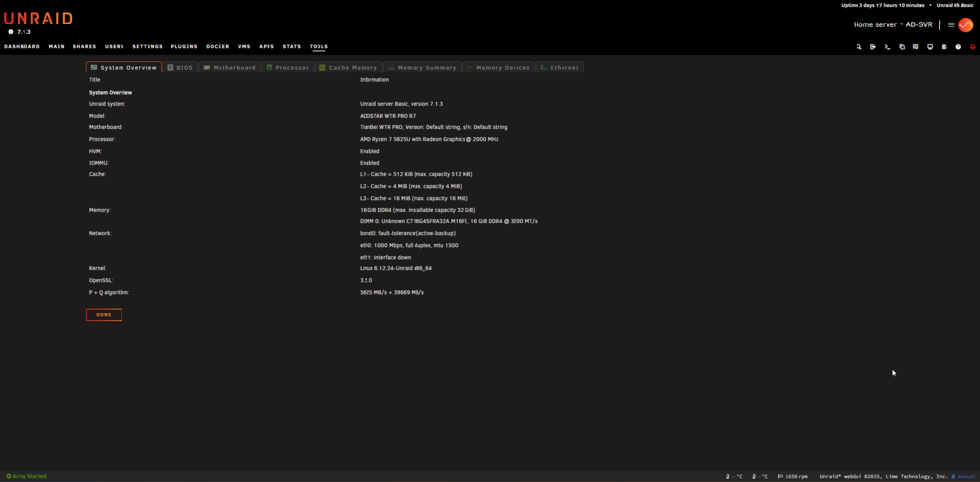980x482 pixels.
Task: Open the Tools menu
Action: pos(318,47)
